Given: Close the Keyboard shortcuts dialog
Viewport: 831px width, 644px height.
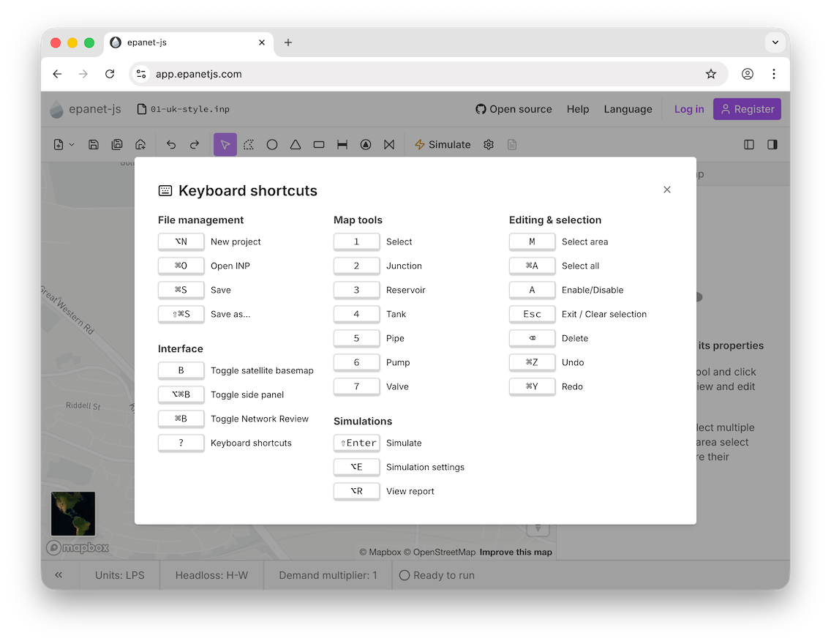Looking at the screenshot, I should (666, 190).
